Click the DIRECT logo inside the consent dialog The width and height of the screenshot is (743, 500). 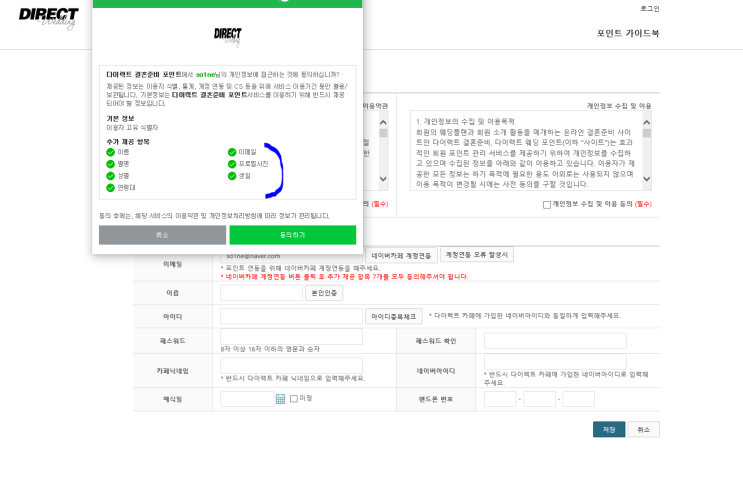click(227, 37)
